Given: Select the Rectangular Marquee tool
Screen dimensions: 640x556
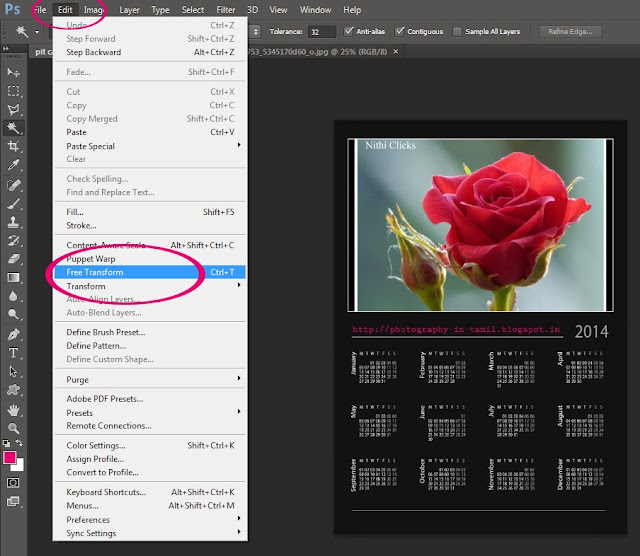Looking at the screenshot, I should coord(13,91).
